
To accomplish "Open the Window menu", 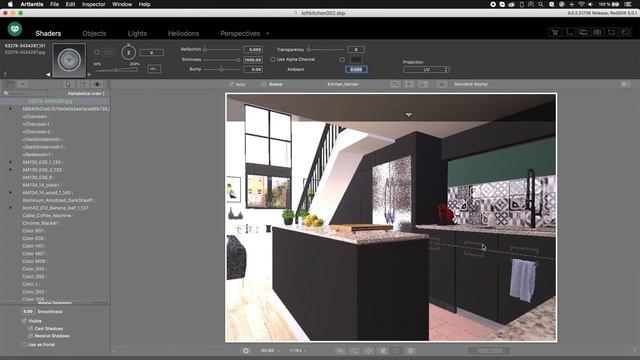I will [122, 4].
